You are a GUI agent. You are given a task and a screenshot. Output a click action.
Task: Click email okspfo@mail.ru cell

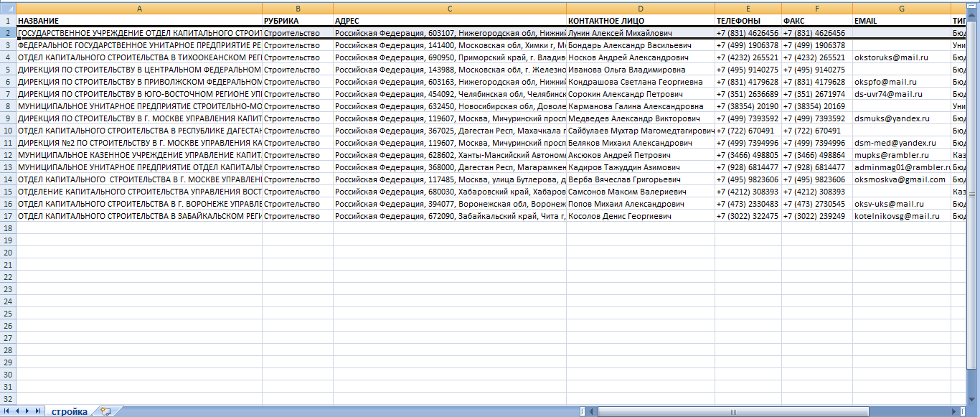pyautogui.click(x=901, y=82)
